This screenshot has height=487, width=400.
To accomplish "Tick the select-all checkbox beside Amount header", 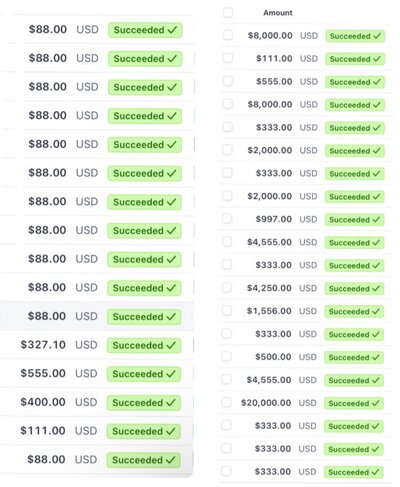I will 228,13.
